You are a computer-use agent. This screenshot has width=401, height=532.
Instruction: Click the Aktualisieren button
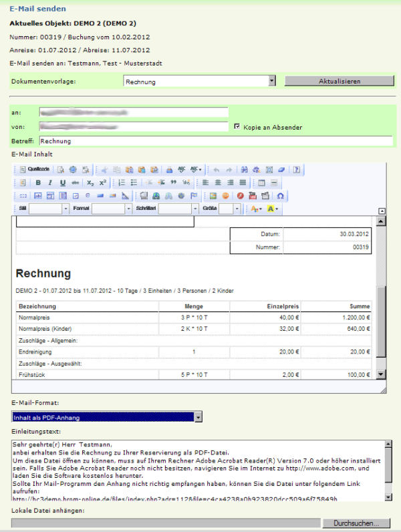[x=340, y=81]
